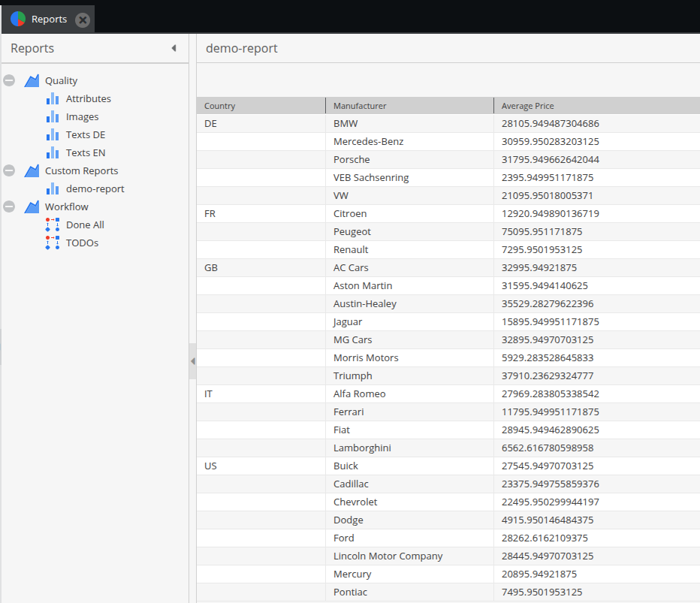Click the Alfa Romeo cell
Screen dimensions: 700x603
coord(410,394)
